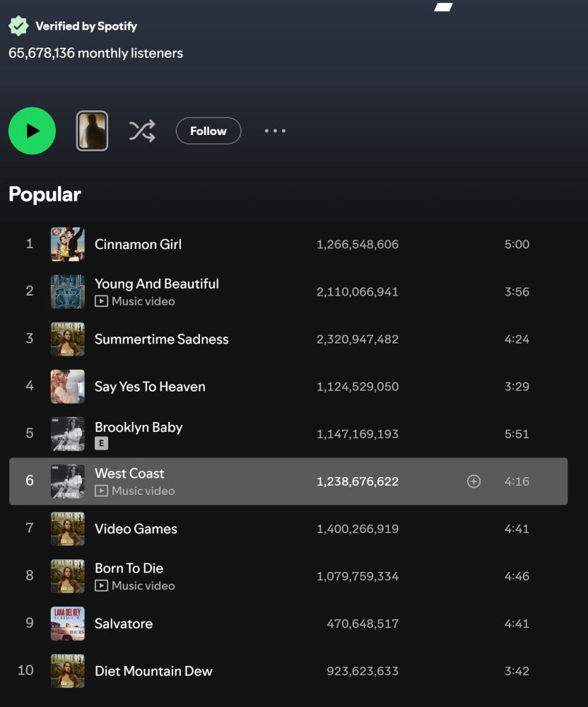Open Born To Die album art

coord(68,575)
